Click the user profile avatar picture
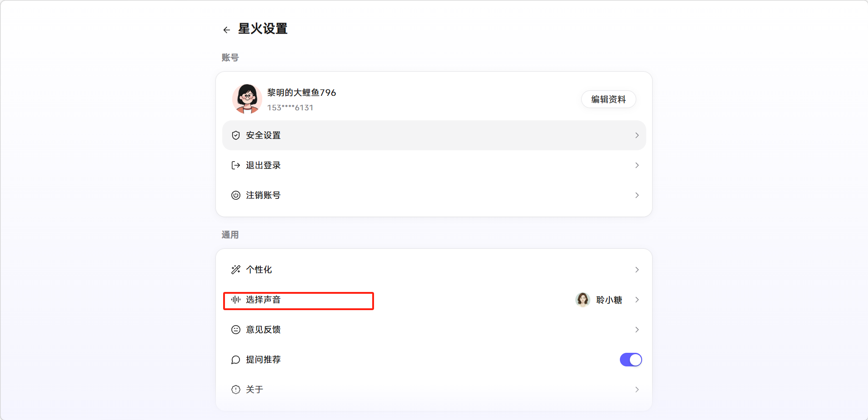Viewport: 868px width, 420px height. coord(247,99)
